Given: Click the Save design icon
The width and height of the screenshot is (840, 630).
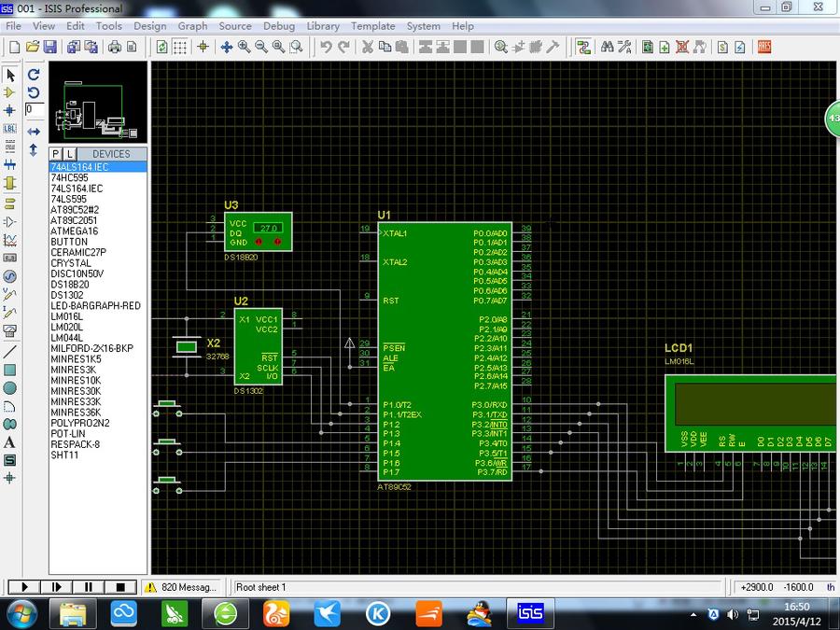Looking at the screenshot, I should 50,47.
